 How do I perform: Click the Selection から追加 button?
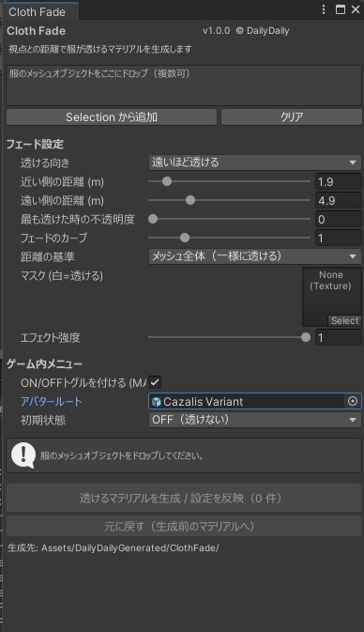click(112, 117)
